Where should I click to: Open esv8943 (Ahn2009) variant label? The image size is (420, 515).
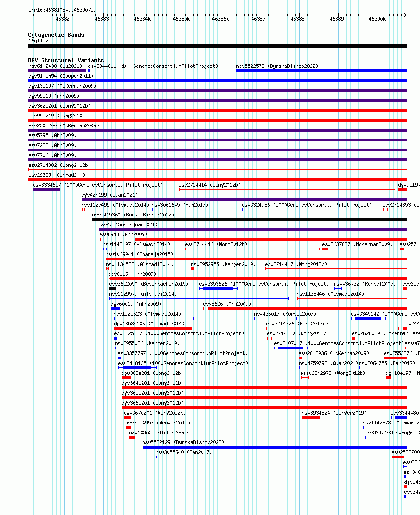pos(123,234)
